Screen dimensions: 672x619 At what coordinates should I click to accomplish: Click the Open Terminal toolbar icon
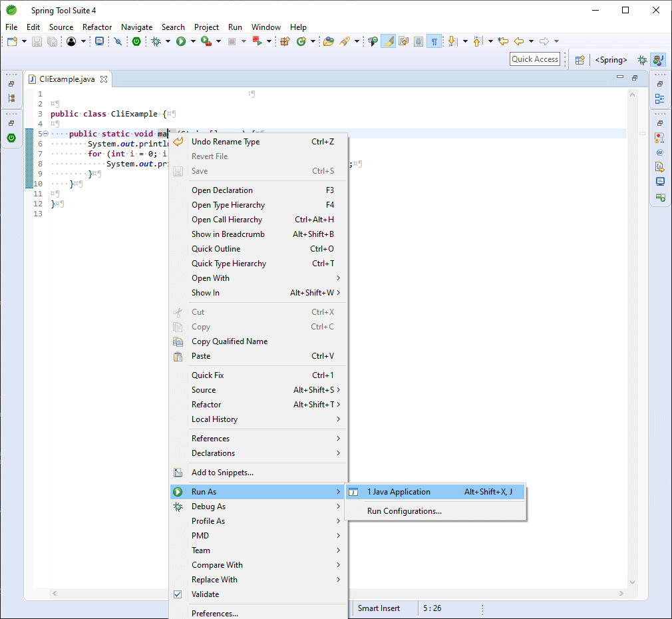click(99, 41)
